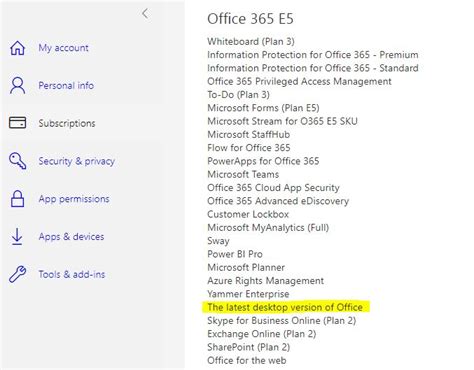Click the Microsoft Teams entry
This screenshot has width=474, height=370.
tap(243, 174)
